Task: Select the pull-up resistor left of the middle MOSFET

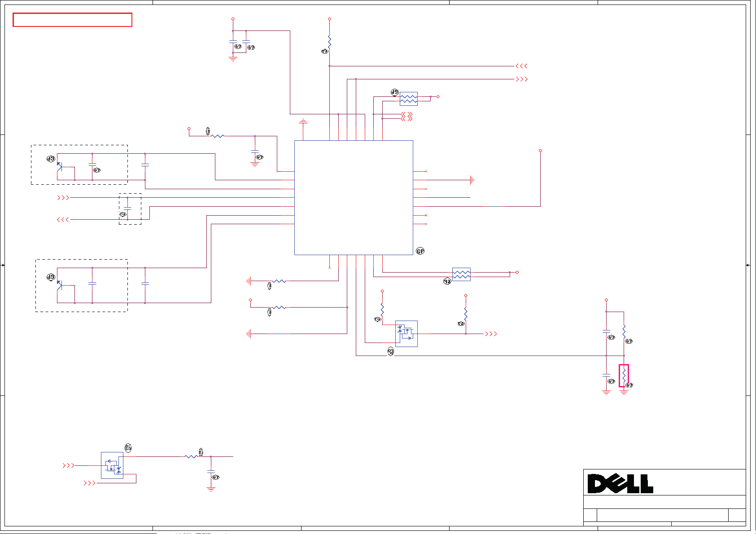Action: [x=382, y=309]
